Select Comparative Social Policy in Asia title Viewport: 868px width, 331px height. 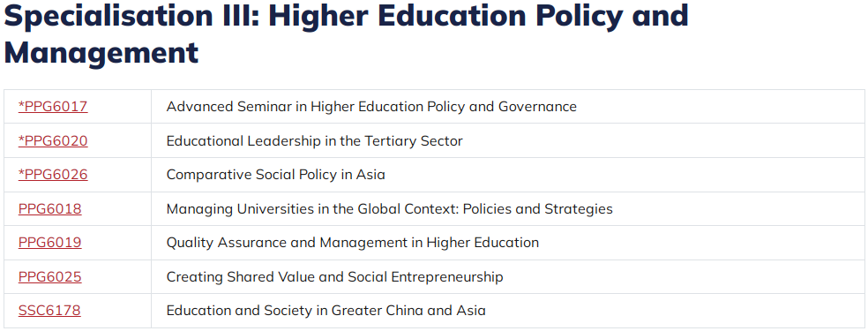[276, 175]
